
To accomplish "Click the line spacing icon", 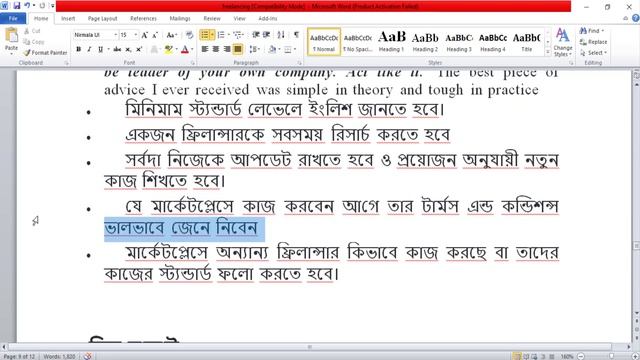I will [253, 49].
